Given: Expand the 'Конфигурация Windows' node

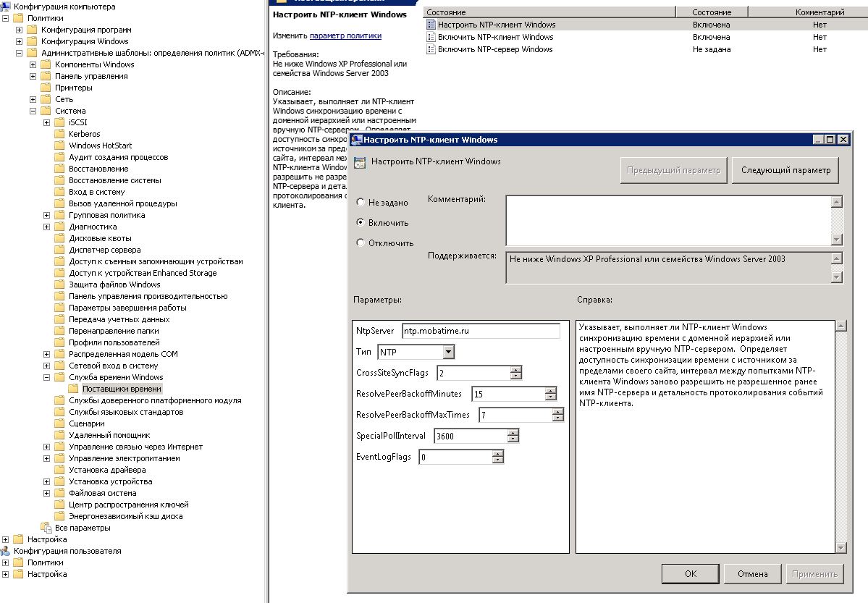Looking at the screenshot, I should click(20, 41).
